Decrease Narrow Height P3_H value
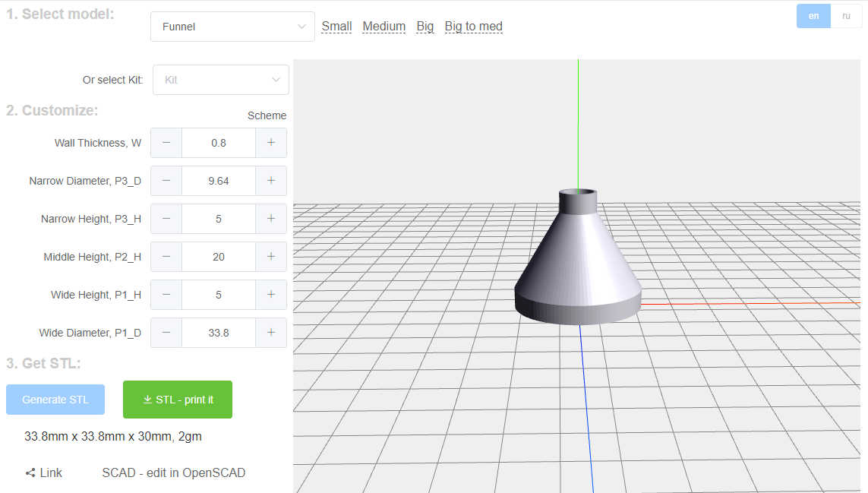Viewport: 868px width, 493px height. pos(166,219)
